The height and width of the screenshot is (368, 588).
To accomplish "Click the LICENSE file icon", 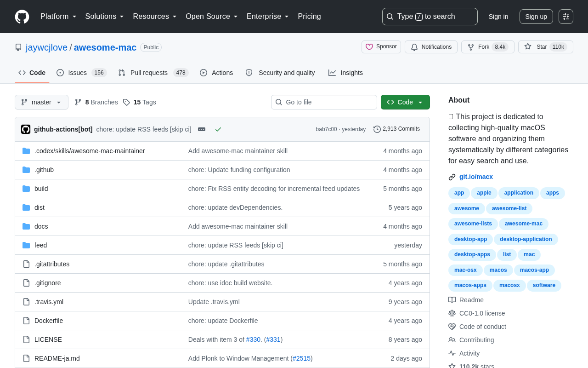I will coord(26,339).
